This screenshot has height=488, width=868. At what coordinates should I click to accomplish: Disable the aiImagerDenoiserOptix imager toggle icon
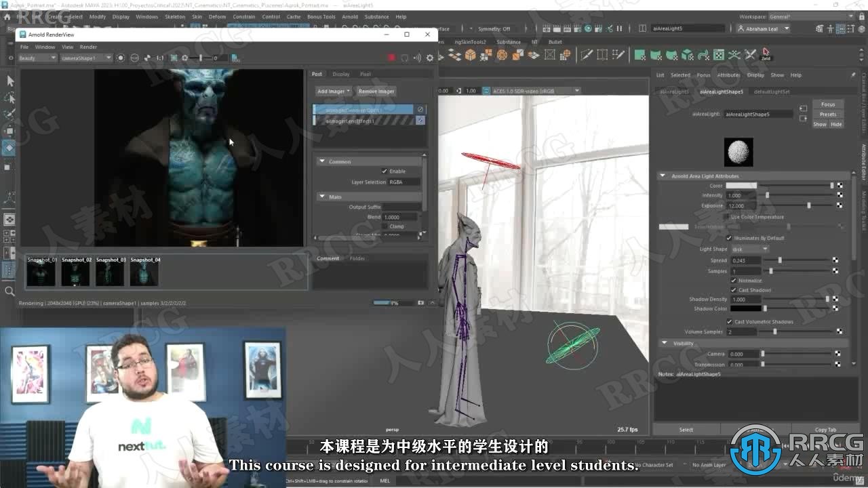[x=420, y=109]
